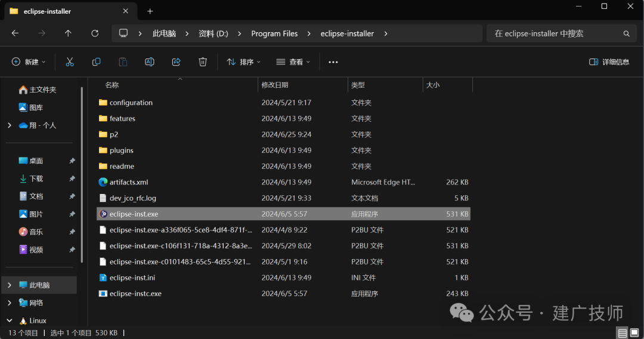Toggle the 详细信息 details pane
Image resolution: width=644 pixels, height=339 pixels.
tap(609, 62)
